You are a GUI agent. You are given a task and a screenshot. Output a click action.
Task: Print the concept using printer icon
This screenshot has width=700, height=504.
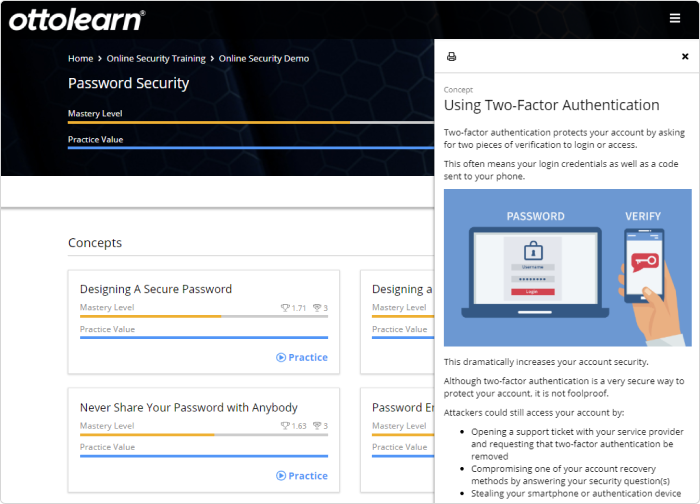pyautogui.click(x=451, y=57)
